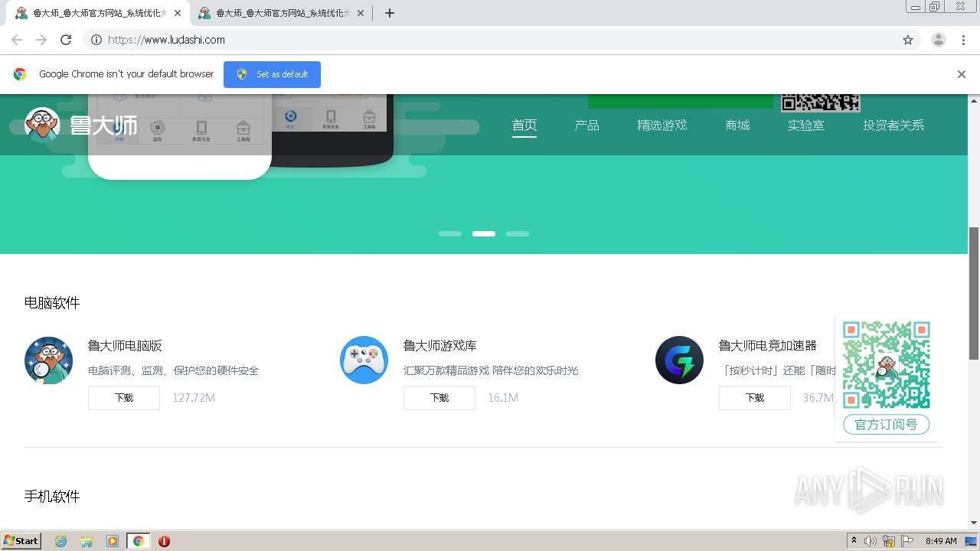The height and width of the screenshot is (551, 980).
Task: Show the first carousel slide indicator
Action: click(x=450, y=233)
